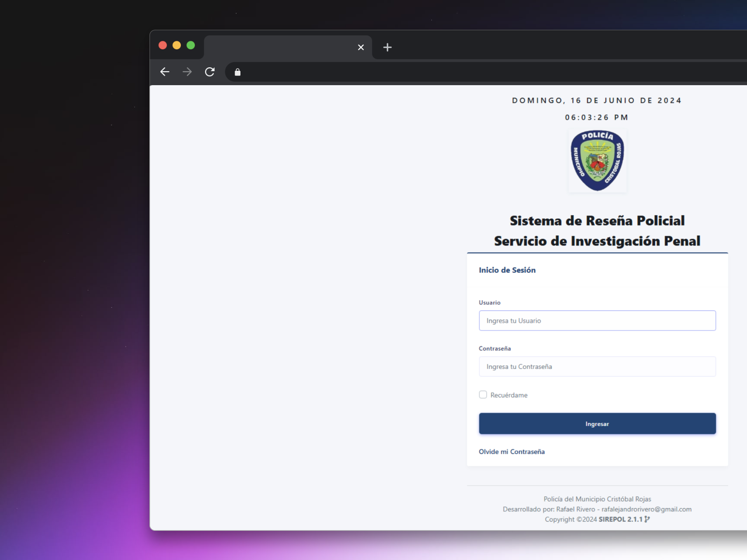Go back using the browser back arrow
Image resolution: width=747 pixels, height=560 pixels.
165,72
